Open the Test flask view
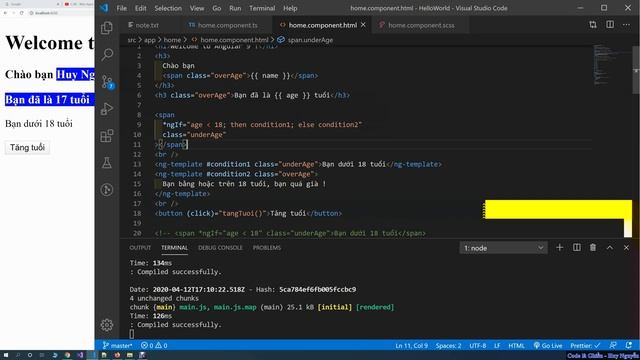This screenshot has height=360, width=640. 107,162
